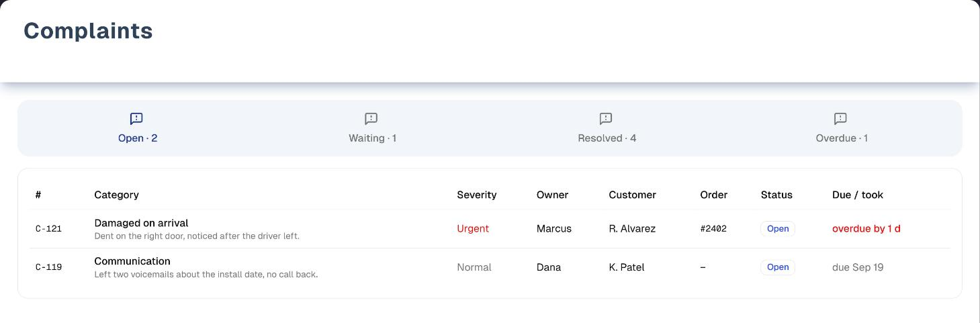Click the Owner column header

pos(553,195)
